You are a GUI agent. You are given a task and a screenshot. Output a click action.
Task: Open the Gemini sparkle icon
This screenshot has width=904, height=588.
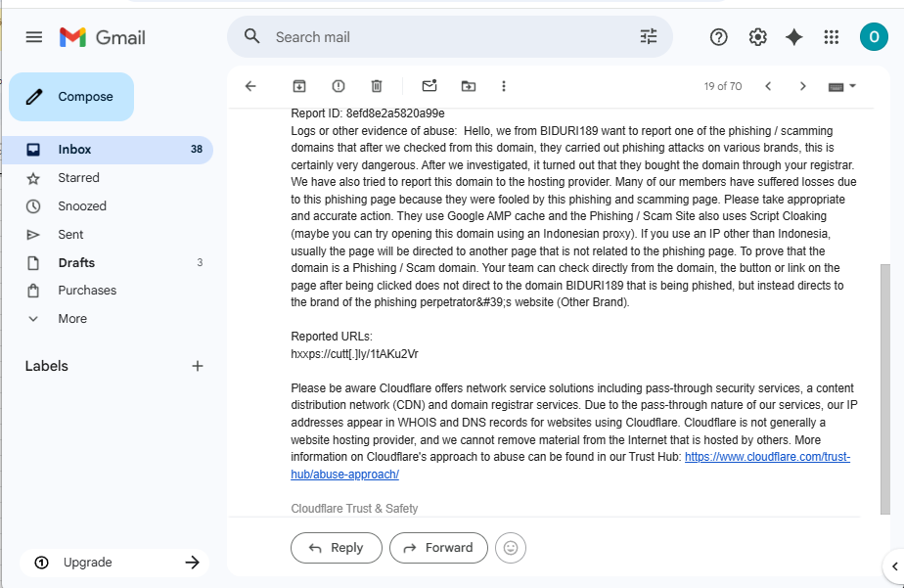[793, 37]
